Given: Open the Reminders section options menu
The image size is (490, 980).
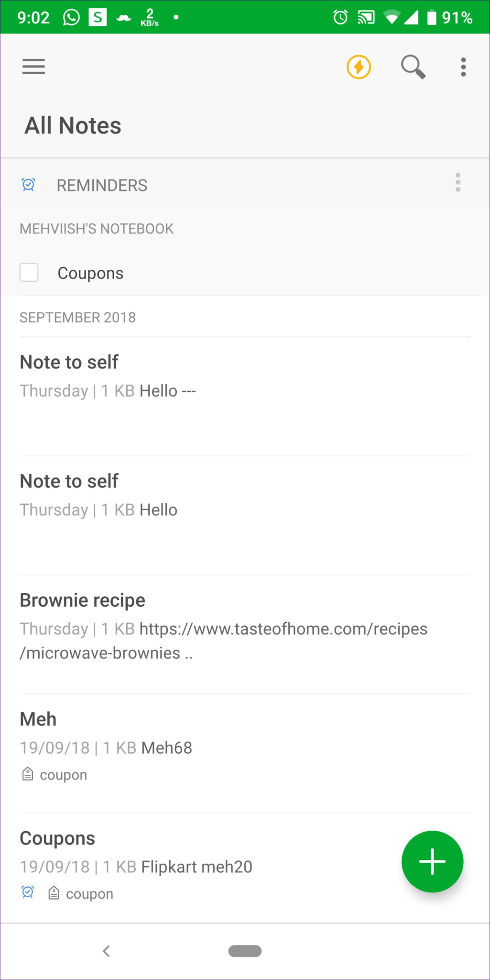Looking at the screenshot, I should click(x=457, y=183).
